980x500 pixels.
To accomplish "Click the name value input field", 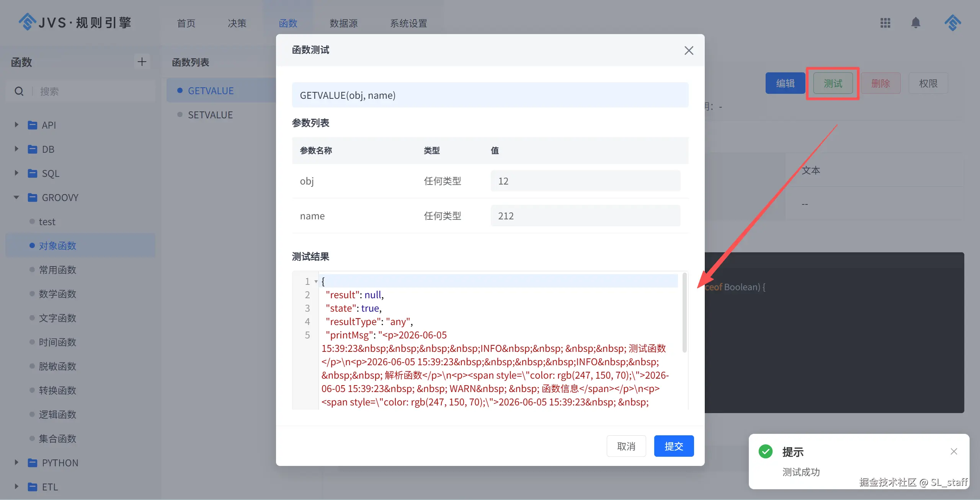I will point(585,216).
